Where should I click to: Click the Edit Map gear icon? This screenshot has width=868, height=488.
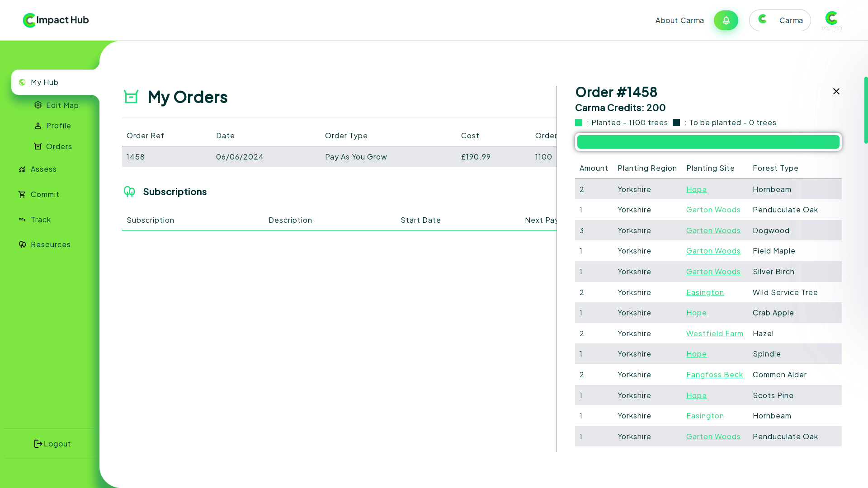point(38,105)
